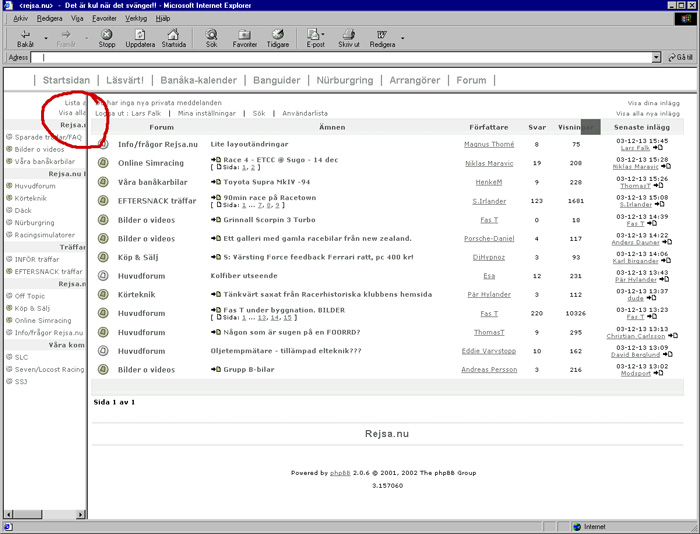Open sidebar forum Off Topic
The height and width of the screenshot is (534, 700).
coord(29,296)
